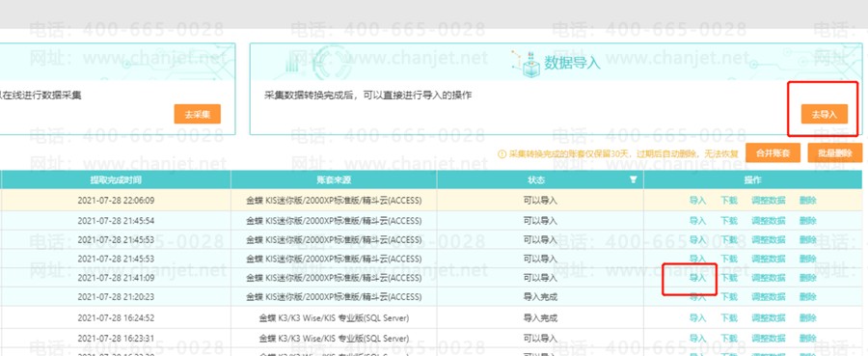Click the 去采集 button

tap(197, 114)
